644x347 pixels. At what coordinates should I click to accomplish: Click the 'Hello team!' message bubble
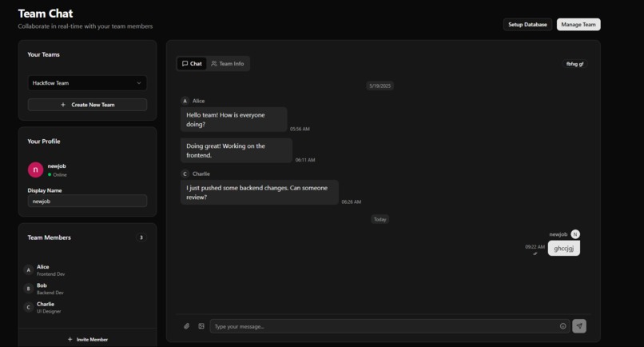233,119
